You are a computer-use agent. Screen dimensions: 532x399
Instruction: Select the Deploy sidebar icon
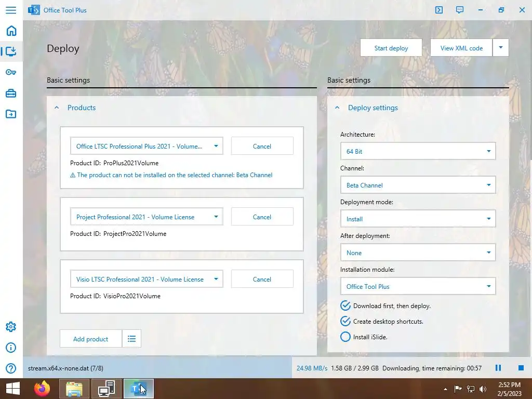click(x=11, y=51)
